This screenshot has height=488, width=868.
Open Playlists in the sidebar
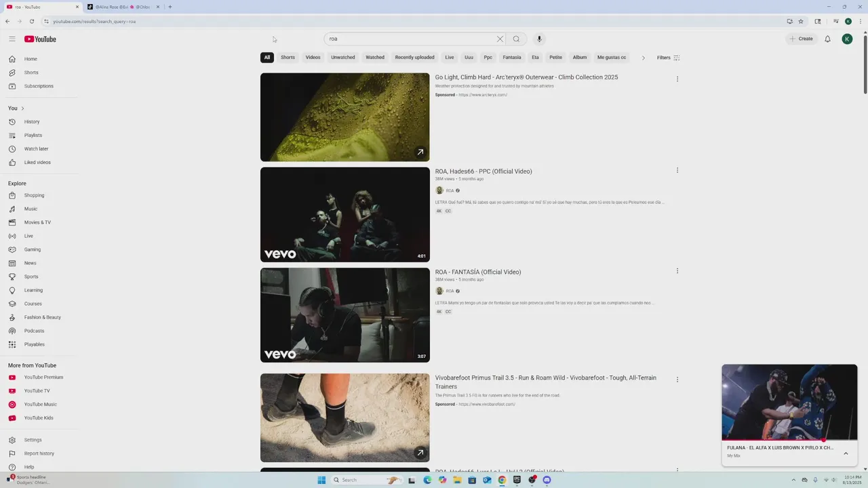41,136
